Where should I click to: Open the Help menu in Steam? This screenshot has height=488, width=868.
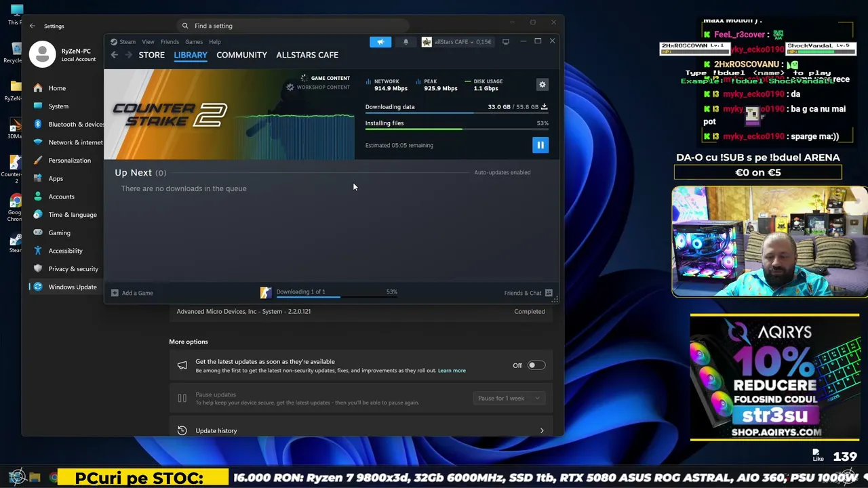[x=214, y=42]
